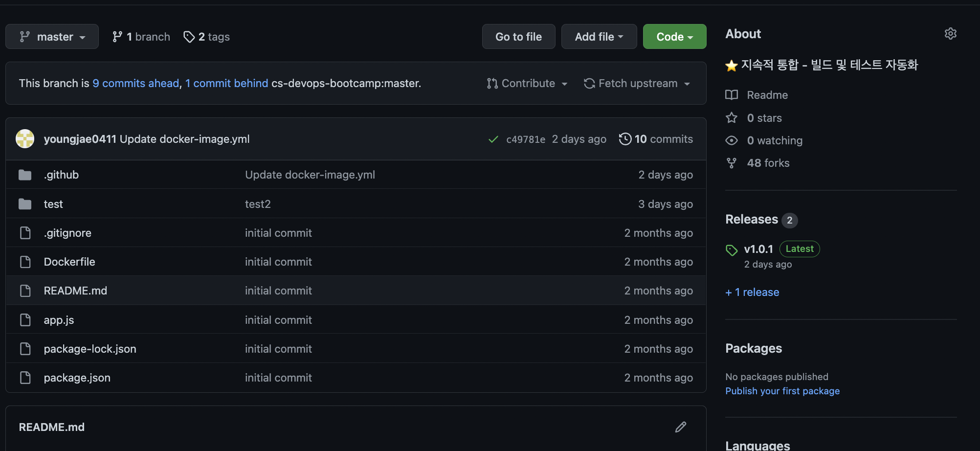Image resolution: width=980 pixels, height=451 pixels.
Task: Click the file icon for package.json
Action: tap(25, 378)
